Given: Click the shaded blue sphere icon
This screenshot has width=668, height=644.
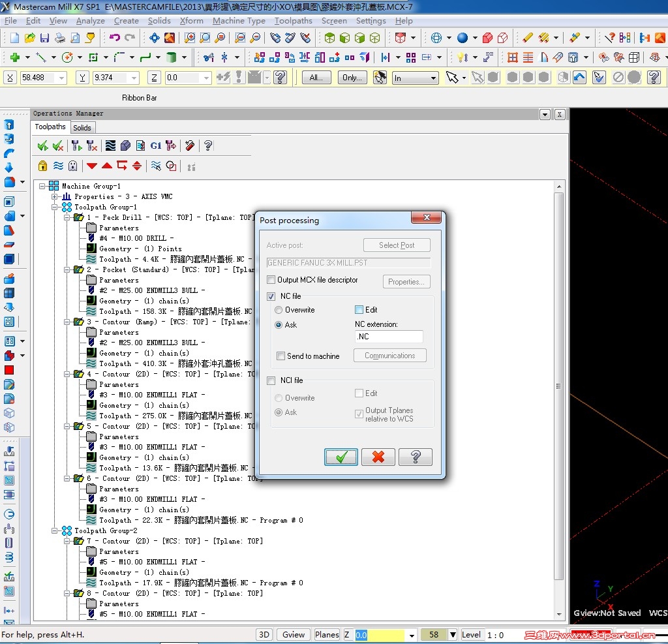Looking at the screenshot, I should point(463,38).
